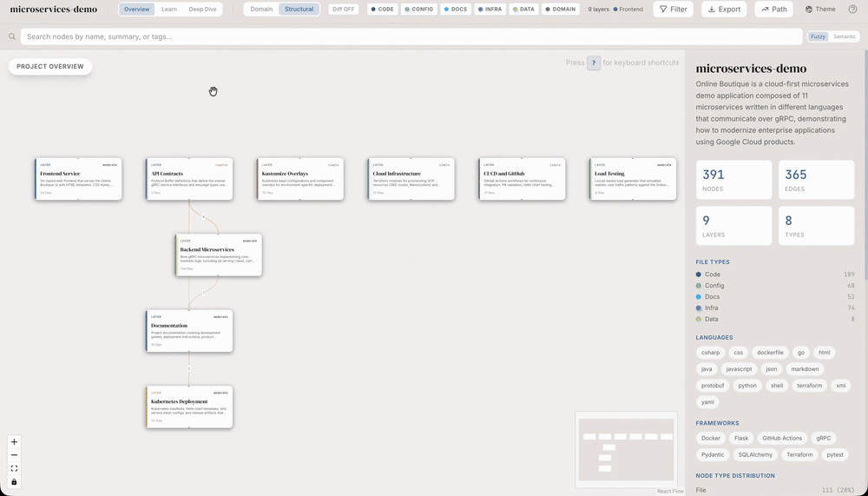The image size is (868, 496).
Task: Open help via the question mark icon
Action: pyautogui.click(x=852, y=9)
